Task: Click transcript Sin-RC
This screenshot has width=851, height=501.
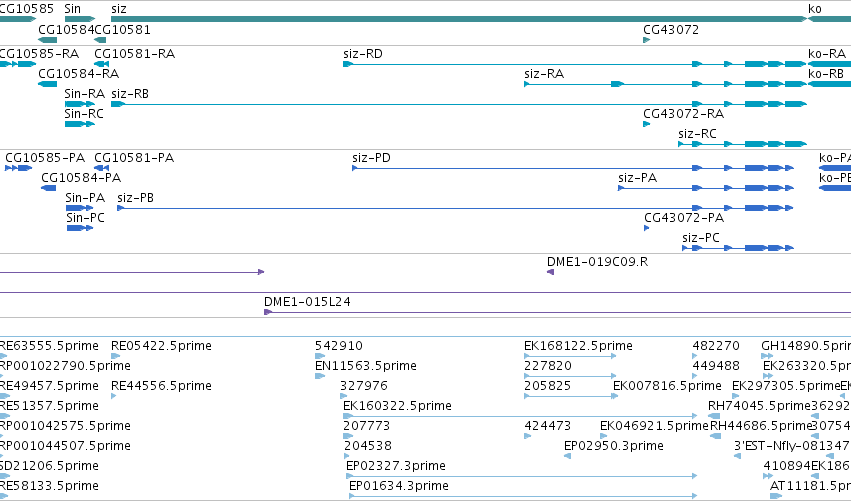Action: [x=84, y=114]
